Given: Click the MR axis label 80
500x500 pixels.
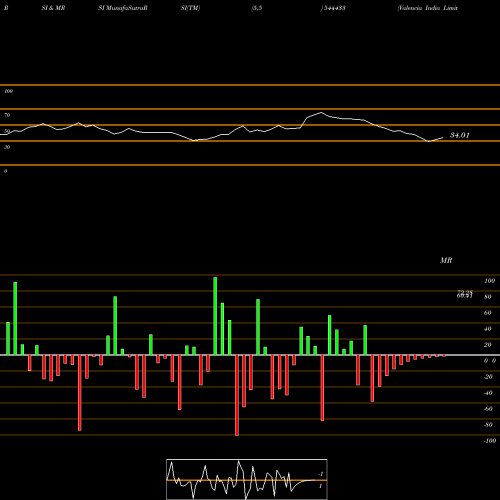Looking at the screenshot, I should click(488, 297).
